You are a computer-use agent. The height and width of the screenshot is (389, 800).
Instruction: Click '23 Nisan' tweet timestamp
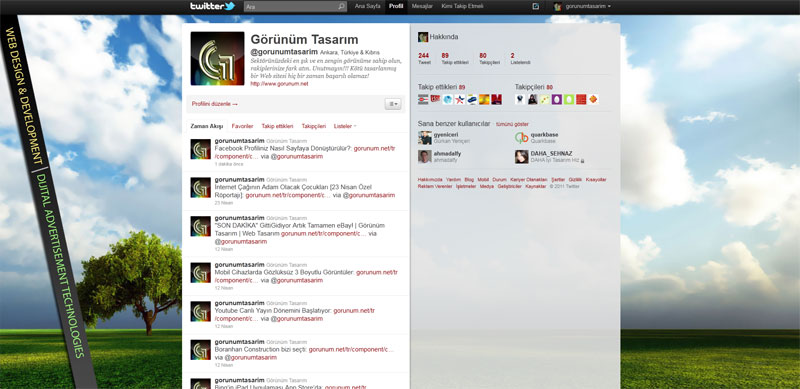pyautogui.click(x=223, y=203)
